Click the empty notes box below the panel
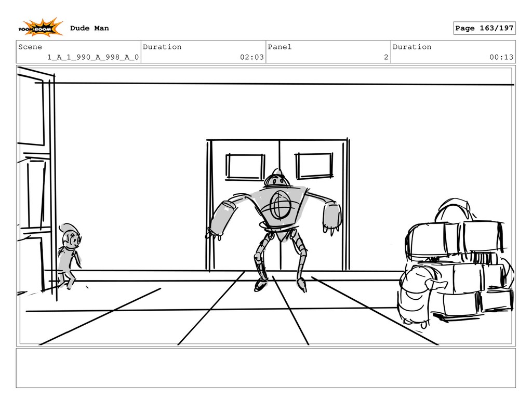The image size is (532, 412). pos(265,368)
